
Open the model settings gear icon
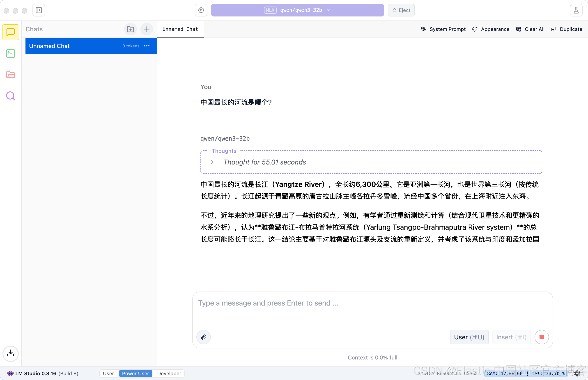pyautogui.click(x=201, y=10)
